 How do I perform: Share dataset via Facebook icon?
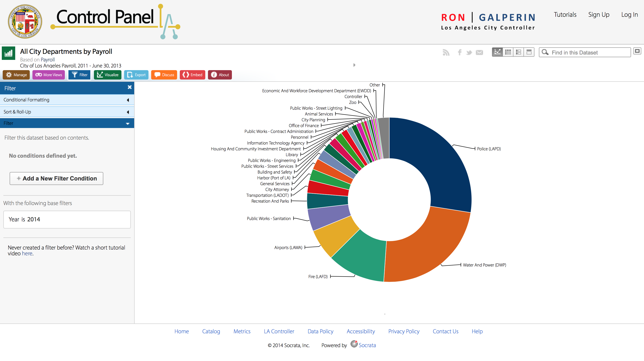460,52
